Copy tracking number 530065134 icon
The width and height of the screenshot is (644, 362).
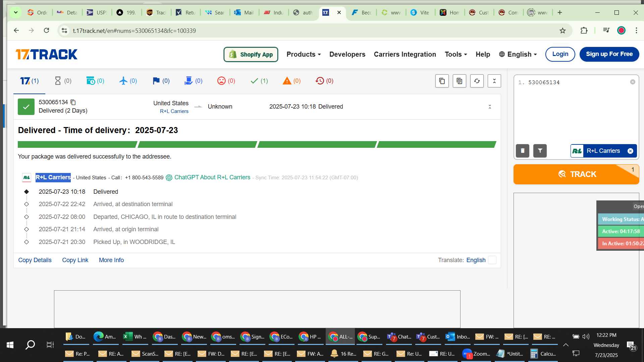73,102
